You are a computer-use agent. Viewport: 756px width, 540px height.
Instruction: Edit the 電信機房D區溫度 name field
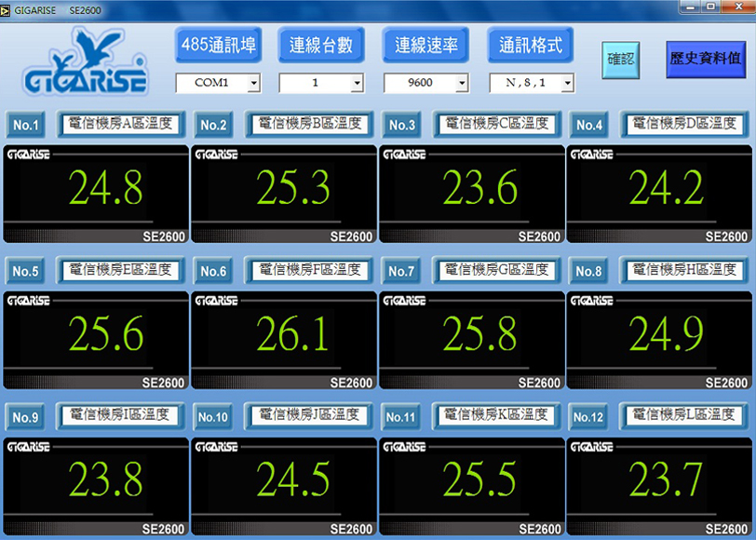coord(684,124)
